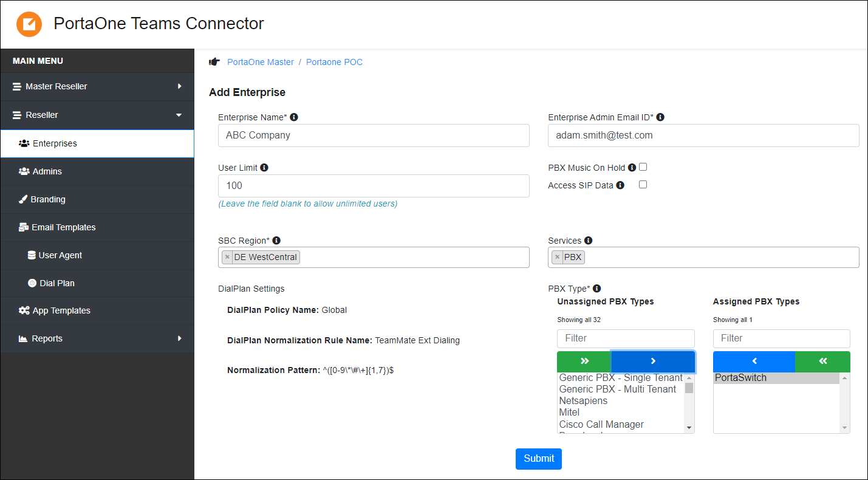
Task: Move all unassigned PBX types right
Action: tap(584, 362)
